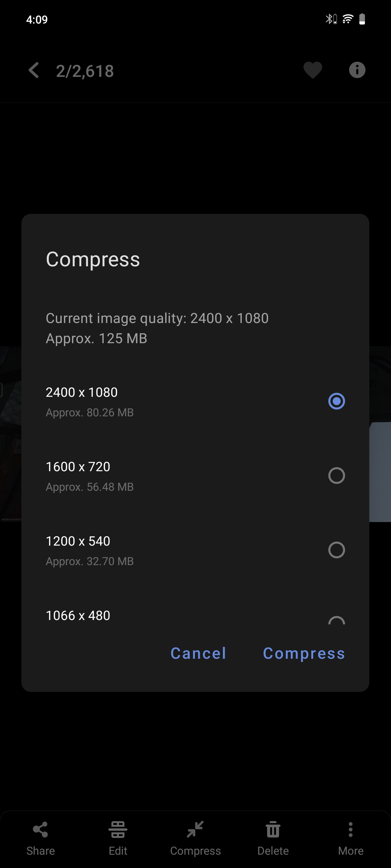The width and height of the screenshot is (391, 868).
Task: Open the info details icon
Action: 357,70
